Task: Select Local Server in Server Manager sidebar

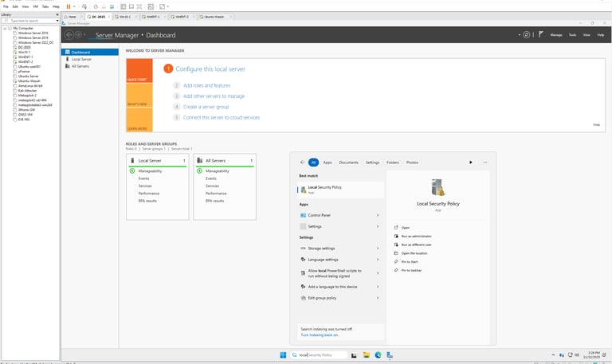Action: click(x=90, y=59)
